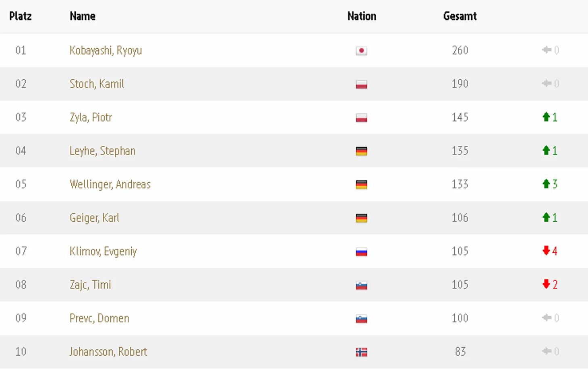Click the Polish flag next to Stoch
Viewport: 588px width, 369px height.
(x=361, y=84)
